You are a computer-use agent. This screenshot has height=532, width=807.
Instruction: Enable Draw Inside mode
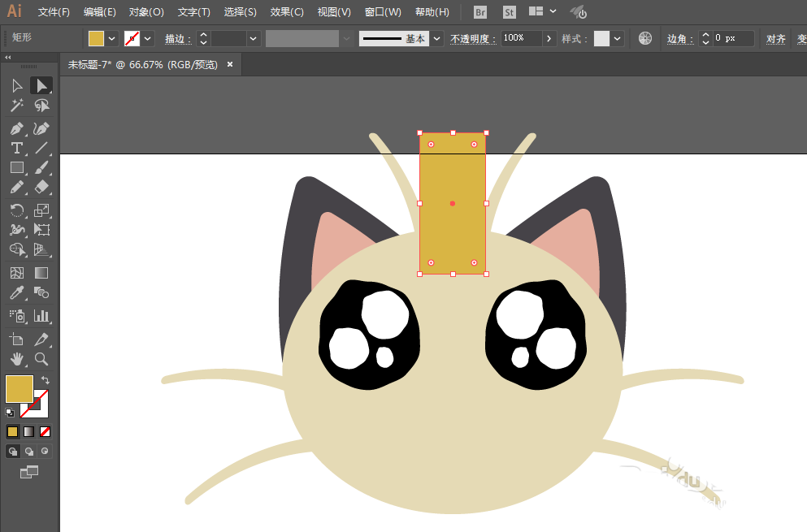tap(46, 452)
